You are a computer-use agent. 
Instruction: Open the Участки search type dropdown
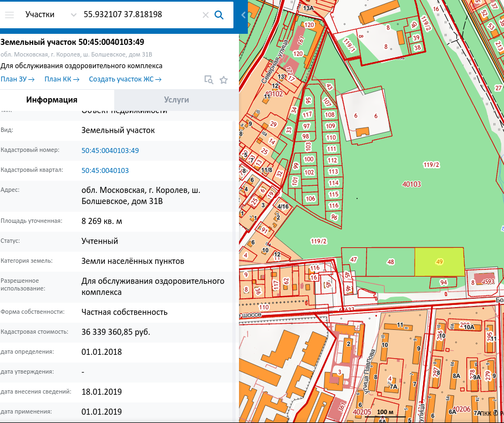50,14
